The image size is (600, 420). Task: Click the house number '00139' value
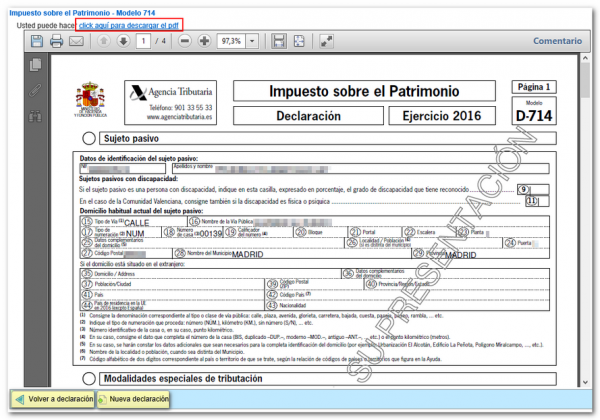coord(211,233)
